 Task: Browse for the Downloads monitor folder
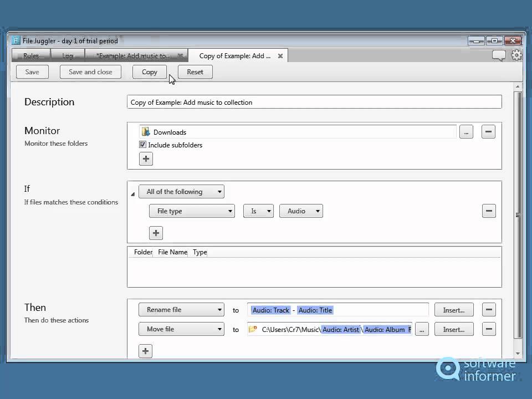466,132
